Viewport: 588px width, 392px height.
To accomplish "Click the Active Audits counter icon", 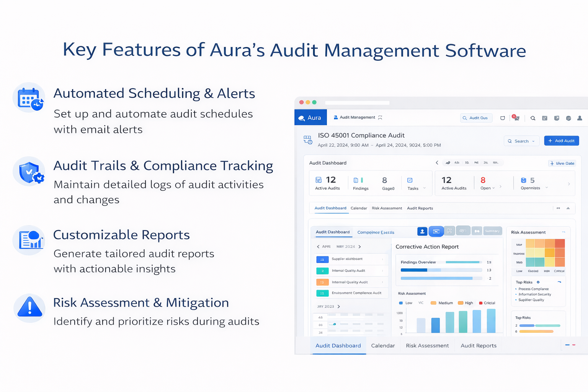I will [318, 180].
